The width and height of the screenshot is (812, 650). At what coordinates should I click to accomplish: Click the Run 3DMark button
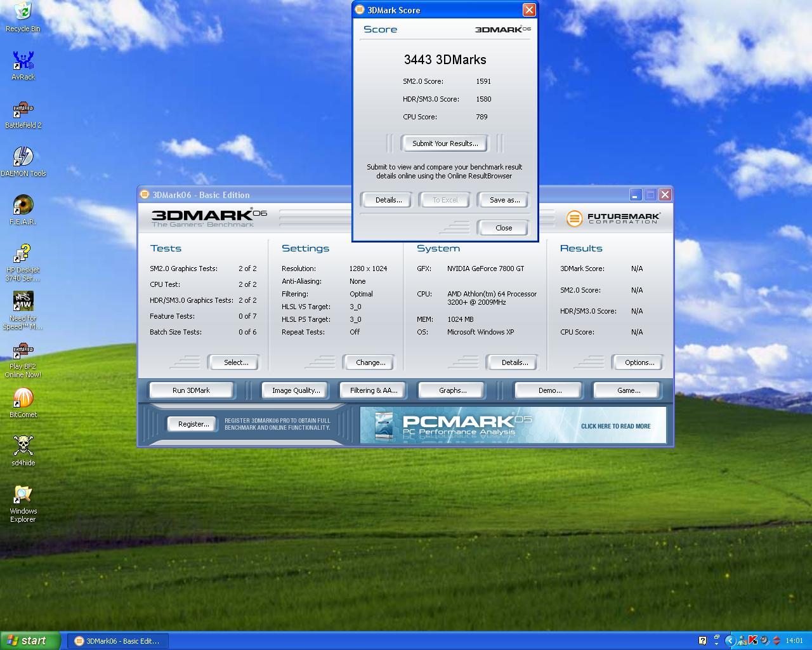click(x=191, y=390)
